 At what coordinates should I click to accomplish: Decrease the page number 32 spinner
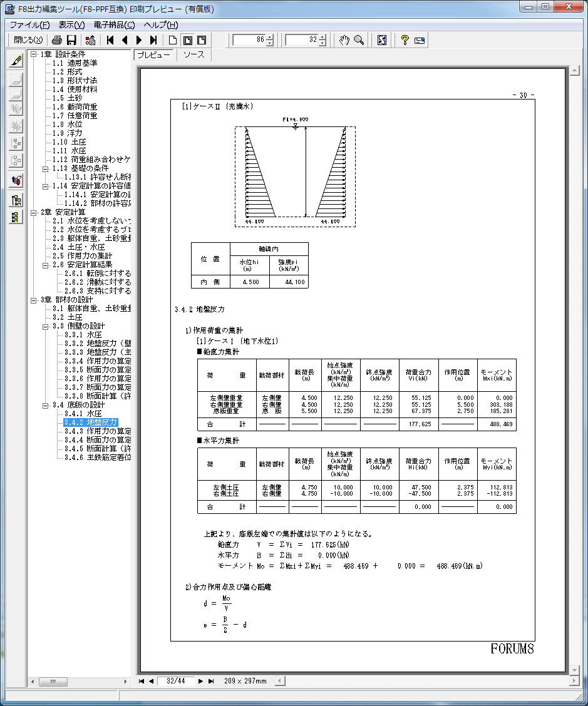pos(322,43)
